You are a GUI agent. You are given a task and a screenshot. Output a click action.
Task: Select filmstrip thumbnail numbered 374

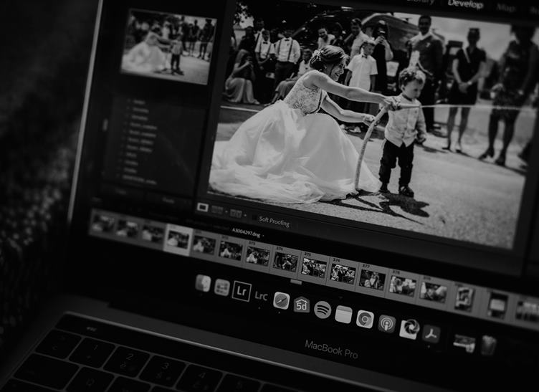point(286,261)
